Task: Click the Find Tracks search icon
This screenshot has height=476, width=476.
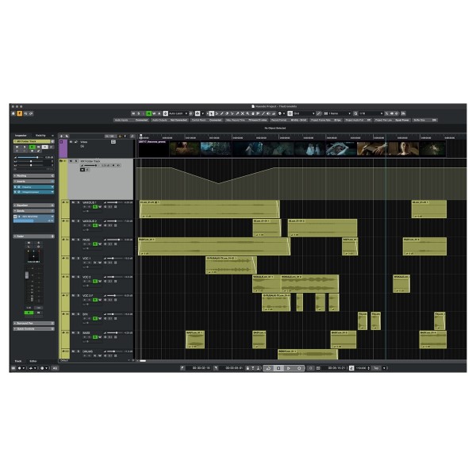Action: point(67,136)
